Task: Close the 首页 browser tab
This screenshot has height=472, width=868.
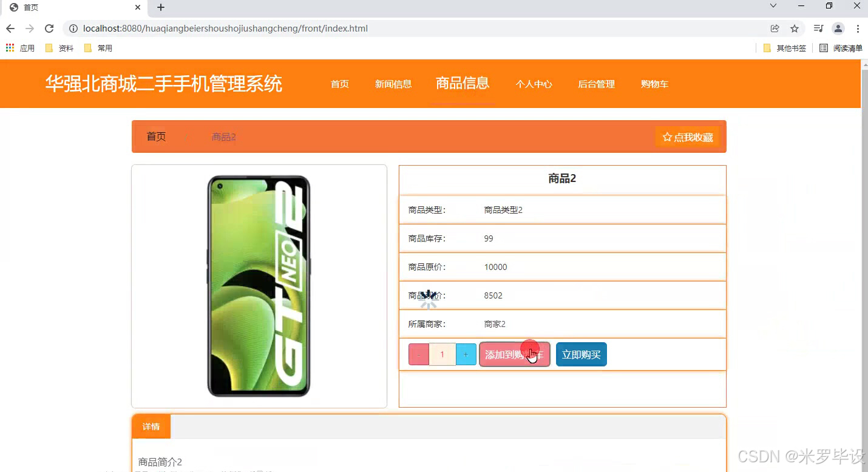Action: [x=138, y=7]
